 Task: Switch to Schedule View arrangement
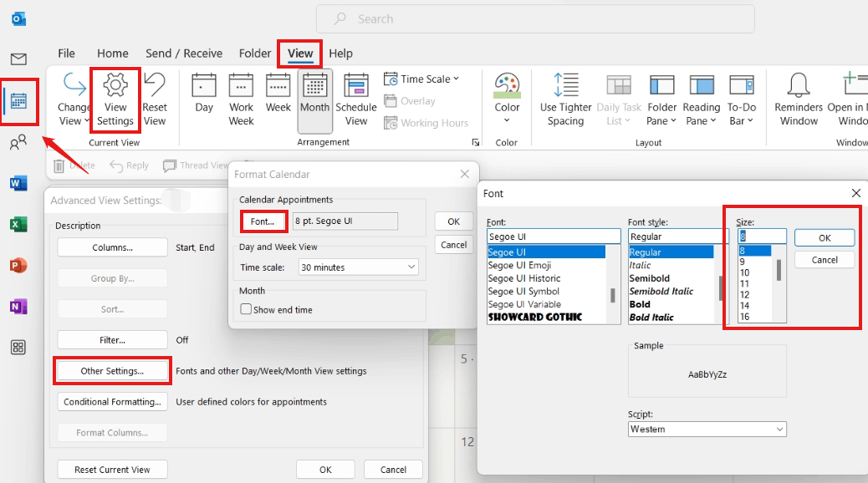[356, 100]
